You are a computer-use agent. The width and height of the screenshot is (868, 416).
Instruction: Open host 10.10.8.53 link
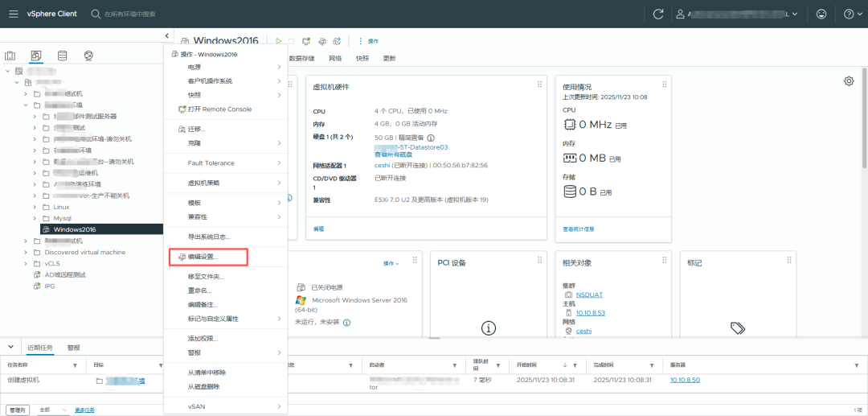(x=591, y=313)
